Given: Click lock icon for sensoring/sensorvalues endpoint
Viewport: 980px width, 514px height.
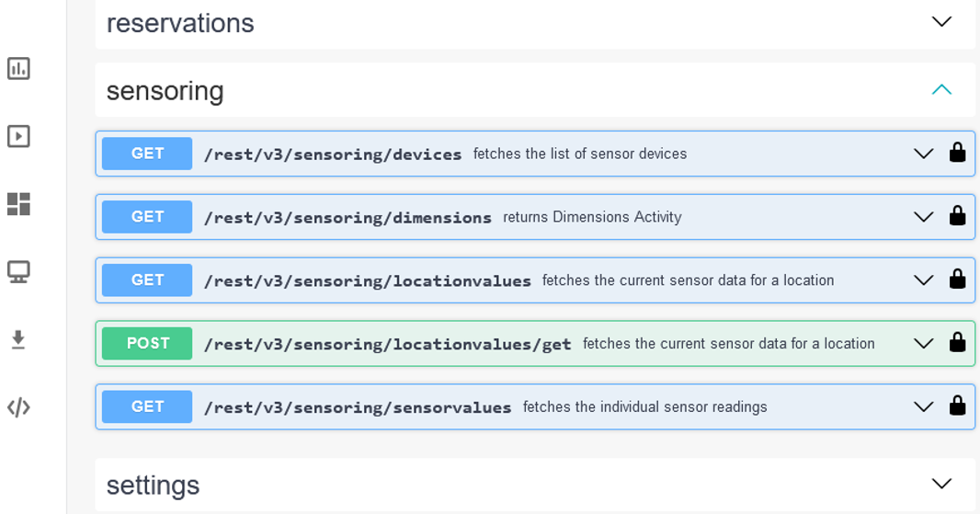Looking at the screenshot, I should (x=958, y=405).
